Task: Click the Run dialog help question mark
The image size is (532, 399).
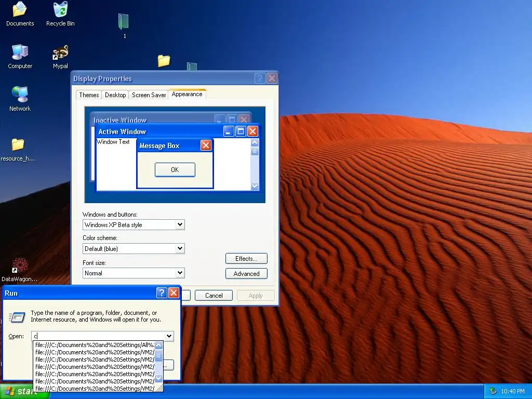Action: [162, 293]
